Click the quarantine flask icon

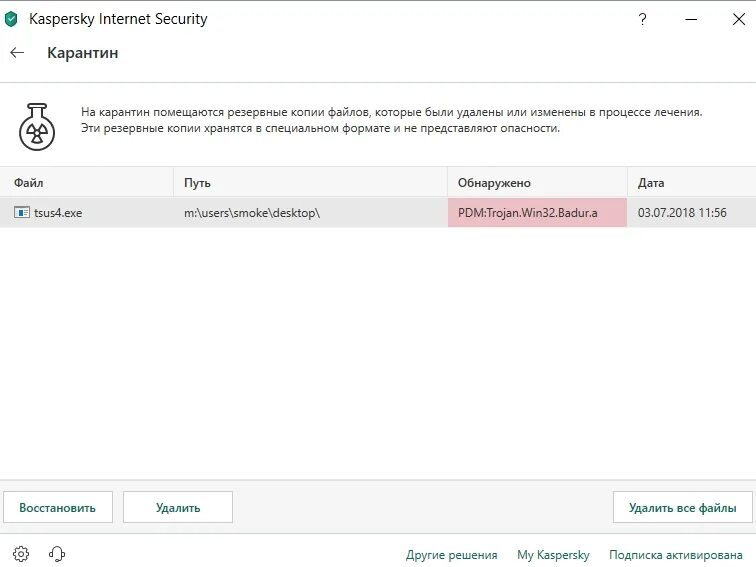pos(35,124)
